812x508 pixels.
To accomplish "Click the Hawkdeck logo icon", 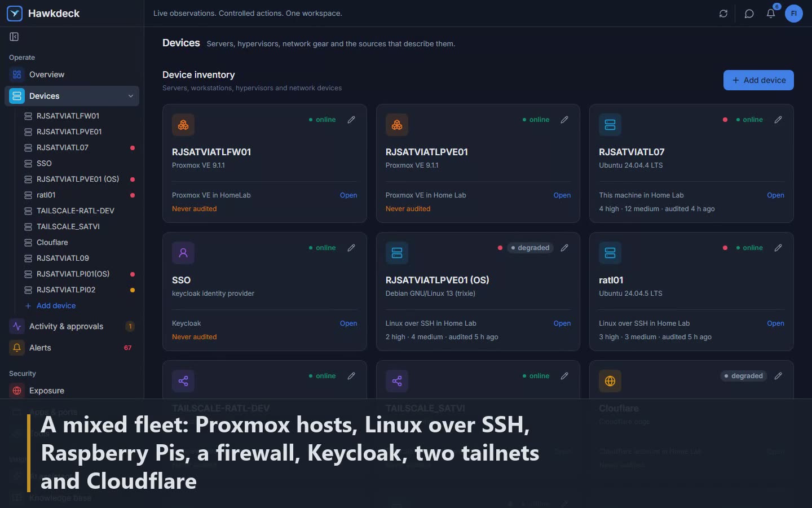I will [x=15, y=13].
